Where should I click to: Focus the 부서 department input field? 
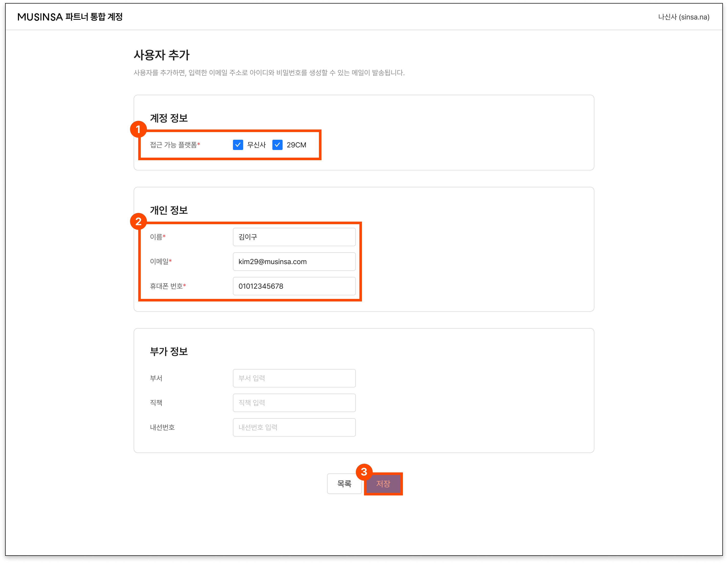coord(294,378)
